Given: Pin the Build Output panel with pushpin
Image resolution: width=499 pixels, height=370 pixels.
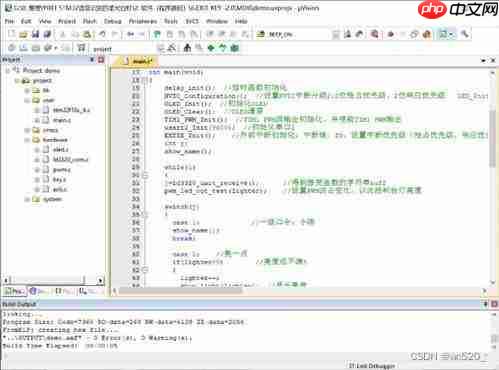Looking at the screenshot, I should coord(485,304).
